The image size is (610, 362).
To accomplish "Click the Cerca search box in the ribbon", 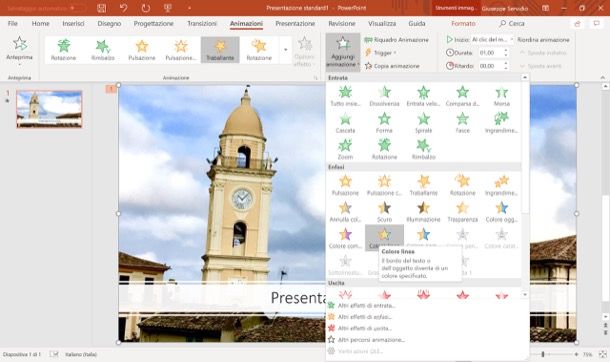I will click(x=512, y=24).
